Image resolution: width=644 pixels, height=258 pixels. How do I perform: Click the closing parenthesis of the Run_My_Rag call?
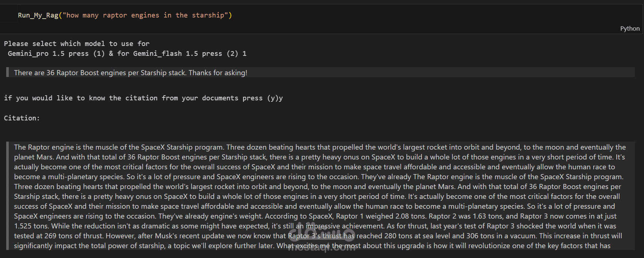[x=230, y=15]
